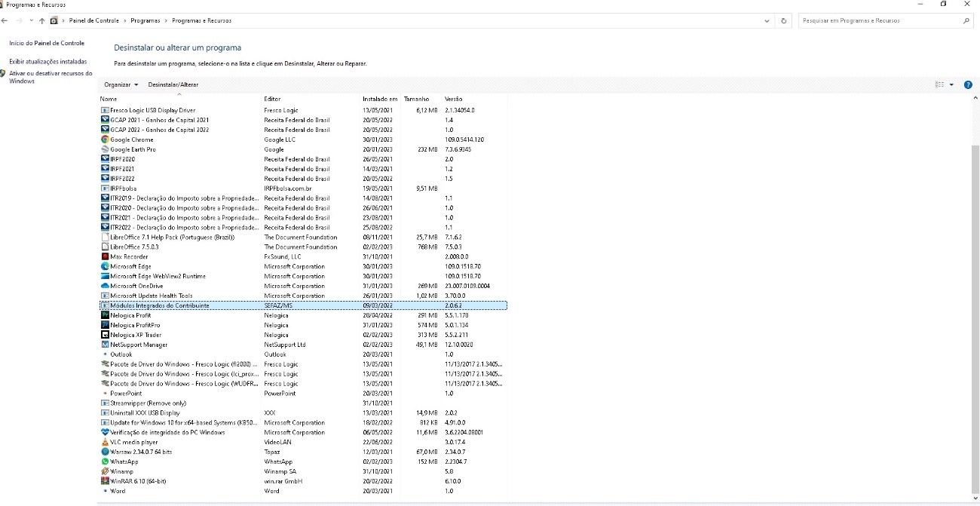Image resolution: width=980 pixels, height=506 pixels.
Task: Click the Verificação de integridade do PC icon
Action: click(105, 432)
